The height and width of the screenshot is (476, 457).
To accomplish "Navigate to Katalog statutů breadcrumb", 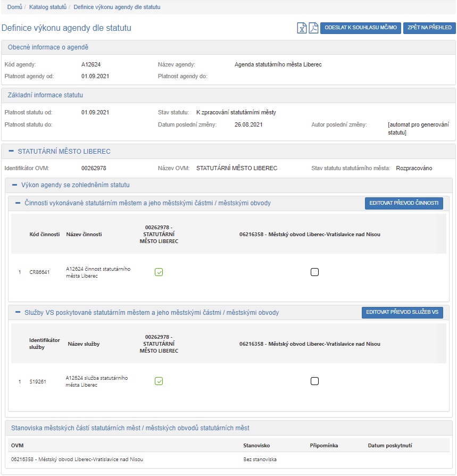I will [x=48, y=7].
